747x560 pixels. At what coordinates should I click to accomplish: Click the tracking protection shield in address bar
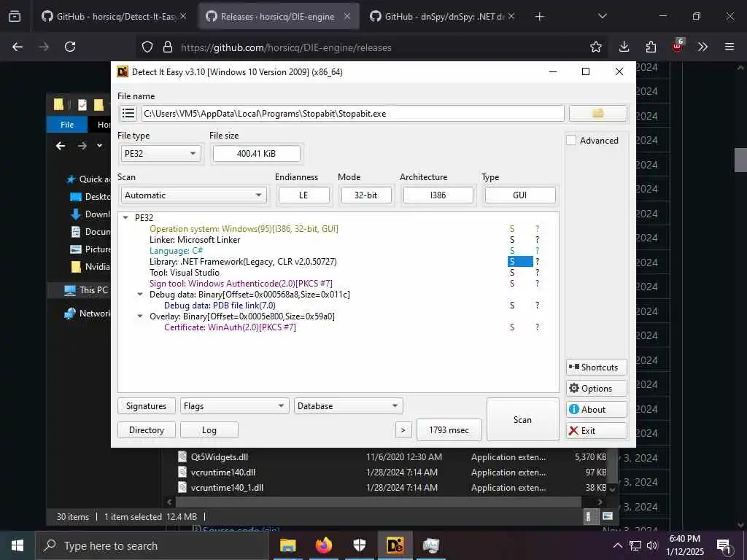147,47
